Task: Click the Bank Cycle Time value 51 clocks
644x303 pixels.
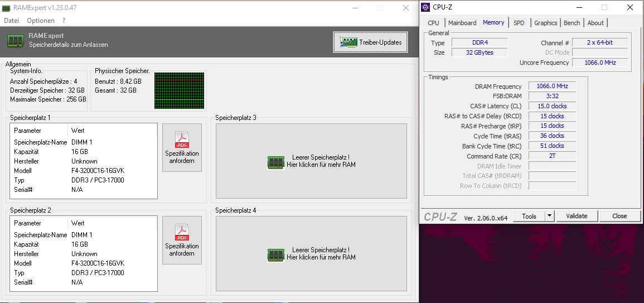Action: [552, 146]
